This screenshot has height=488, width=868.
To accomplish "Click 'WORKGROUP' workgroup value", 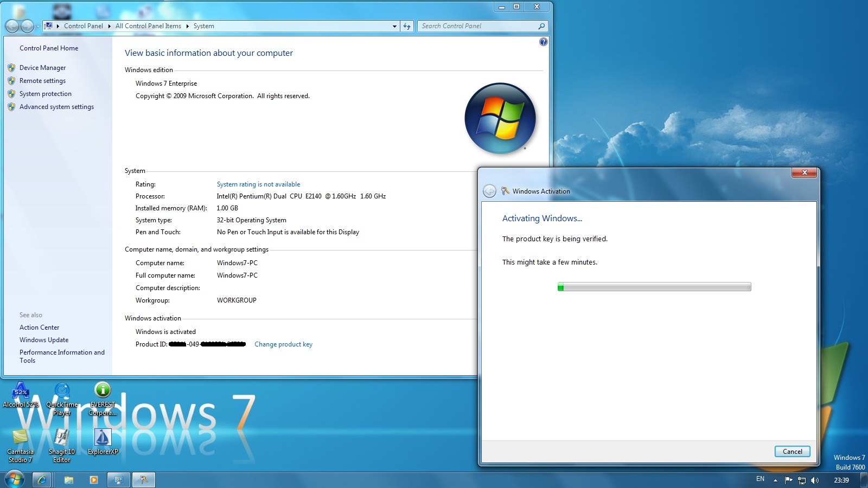I will 237,300.
